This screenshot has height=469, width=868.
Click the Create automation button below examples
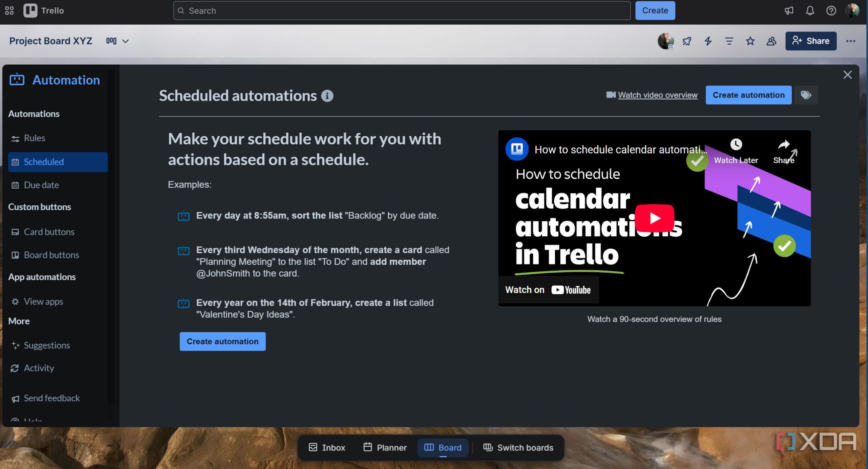coord(222,342)
